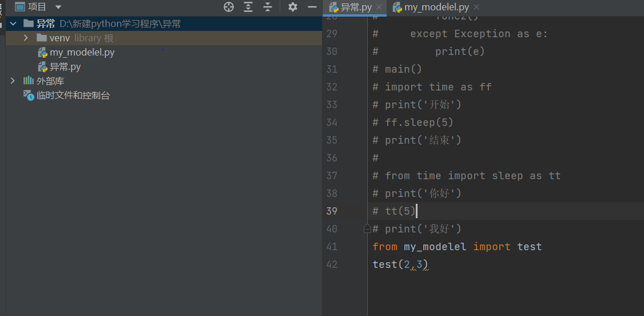
Task: Click the comment 'except Exception as e:'
Action: tap(479, 34)
